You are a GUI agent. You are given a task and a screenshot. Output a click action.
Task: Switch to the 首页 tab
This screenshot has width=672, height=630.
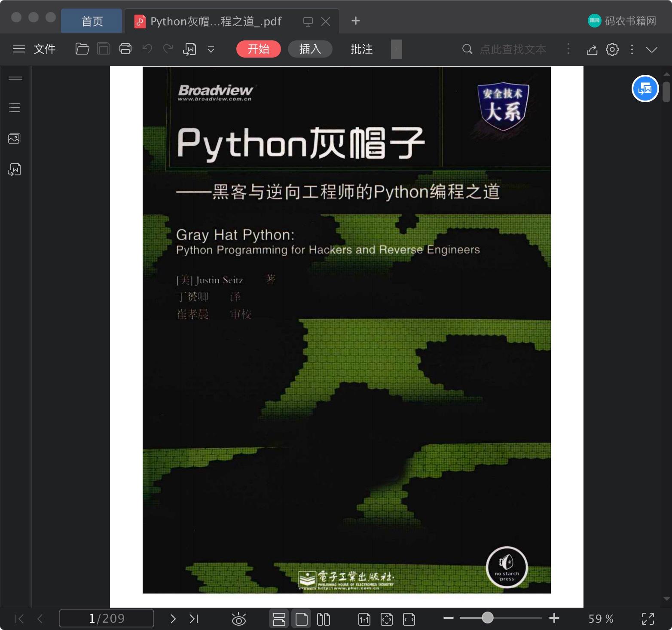(x=92, y=21)
